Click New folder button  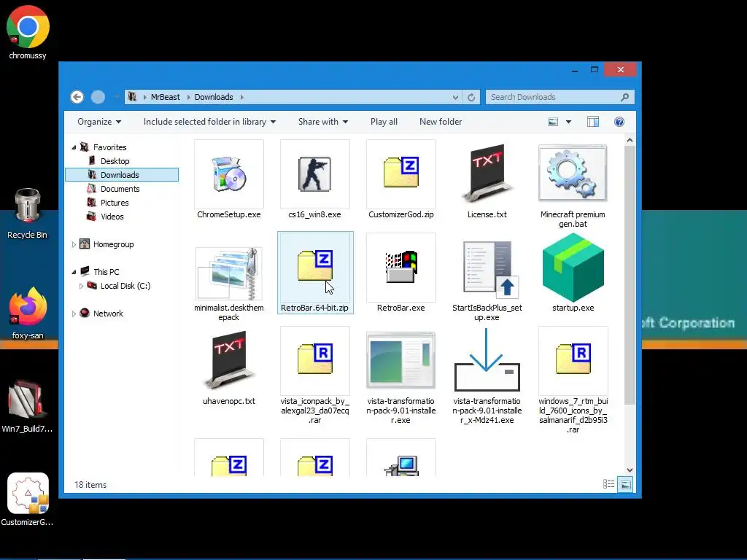coord(441,122)
